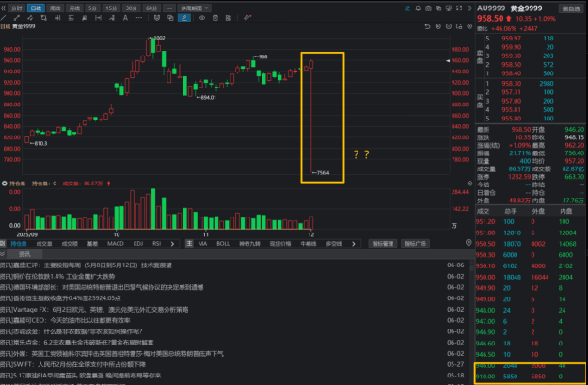This screenshot has width=588, height=385.
Task: Select MACD sub-indicator
Action: click(x=116, y=244)
